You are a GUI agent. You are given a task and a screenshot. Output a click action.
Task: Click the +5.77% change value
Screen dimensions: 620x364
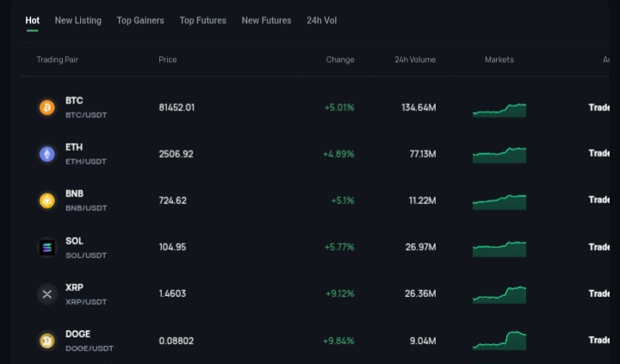[x=339, y=248]
